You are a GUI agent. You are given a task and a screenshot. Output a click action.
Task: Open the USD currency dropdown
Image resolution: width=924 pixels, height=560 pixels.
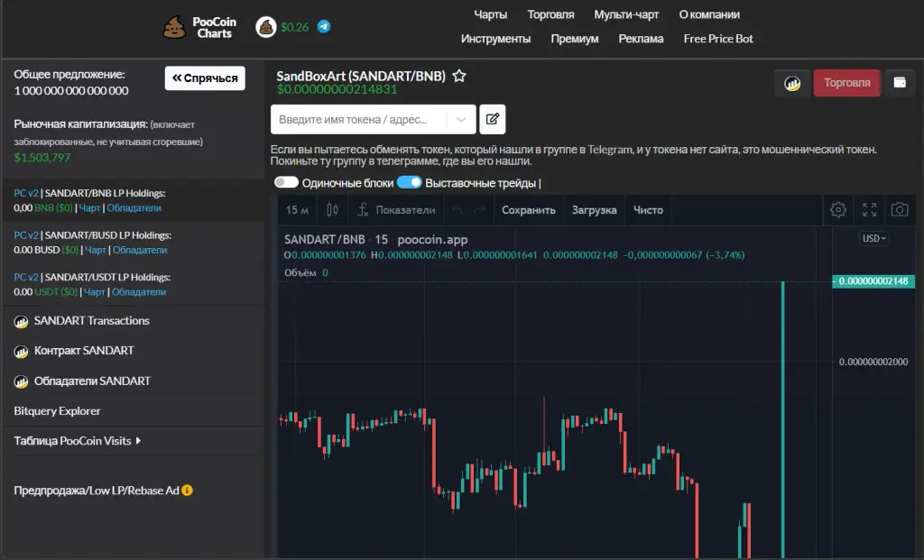point(873,238)
